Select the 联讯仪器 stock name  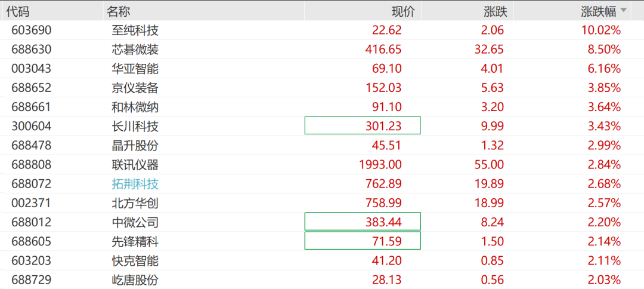135,164
